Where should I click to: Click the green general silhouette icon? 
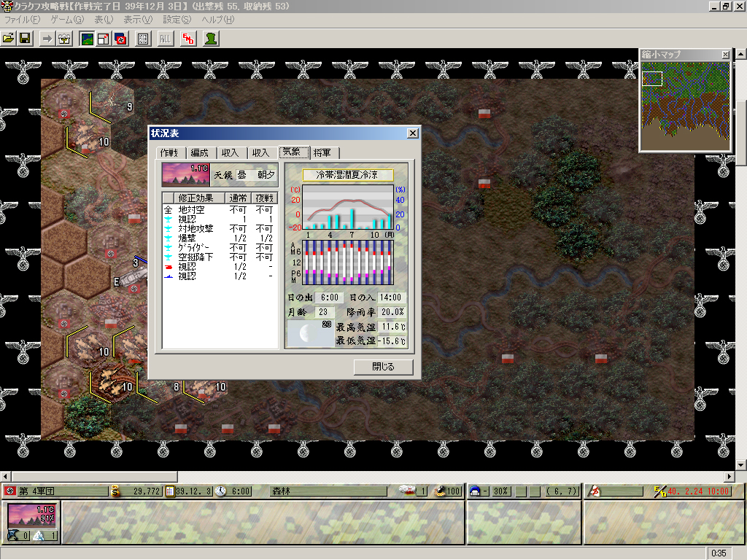pos(211,38)
